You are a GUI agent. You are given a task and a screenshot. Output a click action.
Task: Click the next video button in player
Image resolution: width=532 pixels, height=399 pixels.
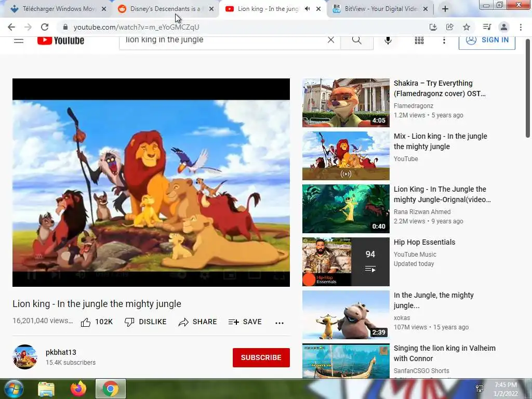click(56, 275)
